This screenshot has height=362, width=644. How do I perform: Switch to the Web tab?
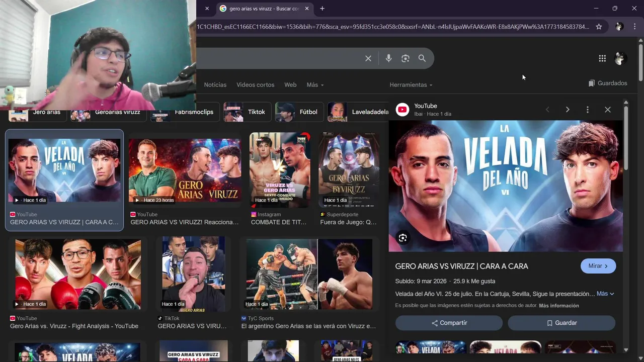point(290,85)
